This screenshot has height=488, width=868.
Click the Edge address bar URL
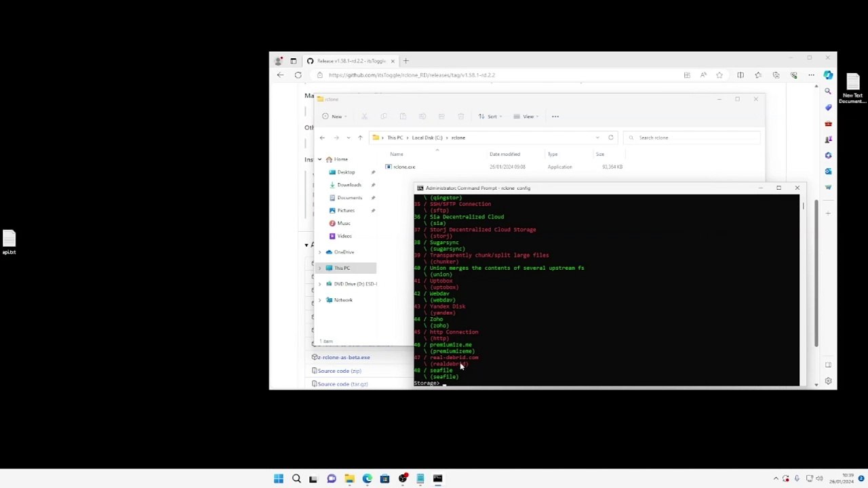(412, 75)
